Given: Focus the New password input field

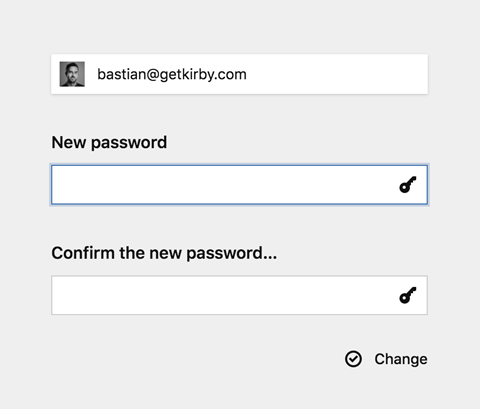Looking at the screenshot, I should click(239, 185).
